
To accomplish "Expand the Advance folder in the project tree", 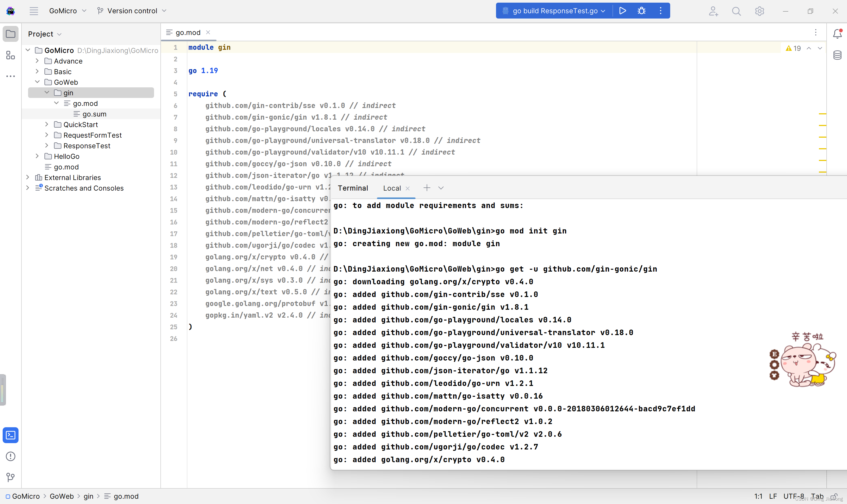I will point(37,61).
